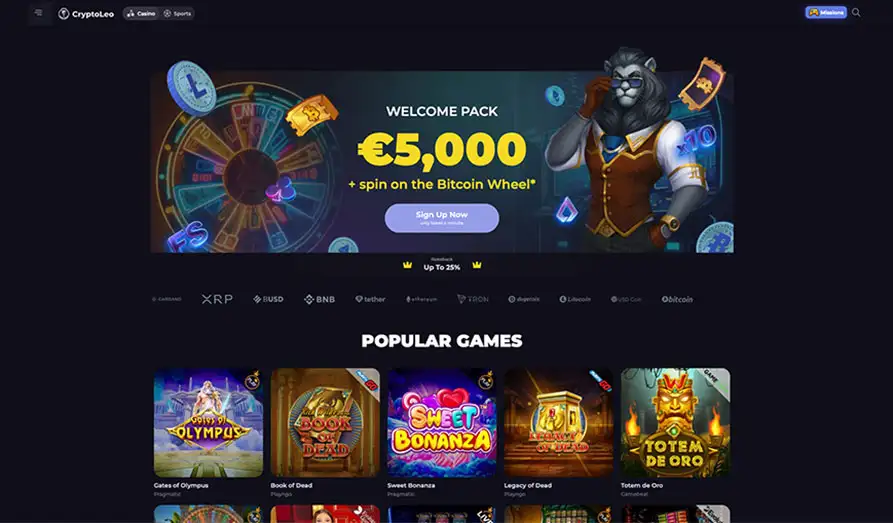Open the Sweet Bonanza game thumbnail
The image size is (893, 523).
point(442,423)
